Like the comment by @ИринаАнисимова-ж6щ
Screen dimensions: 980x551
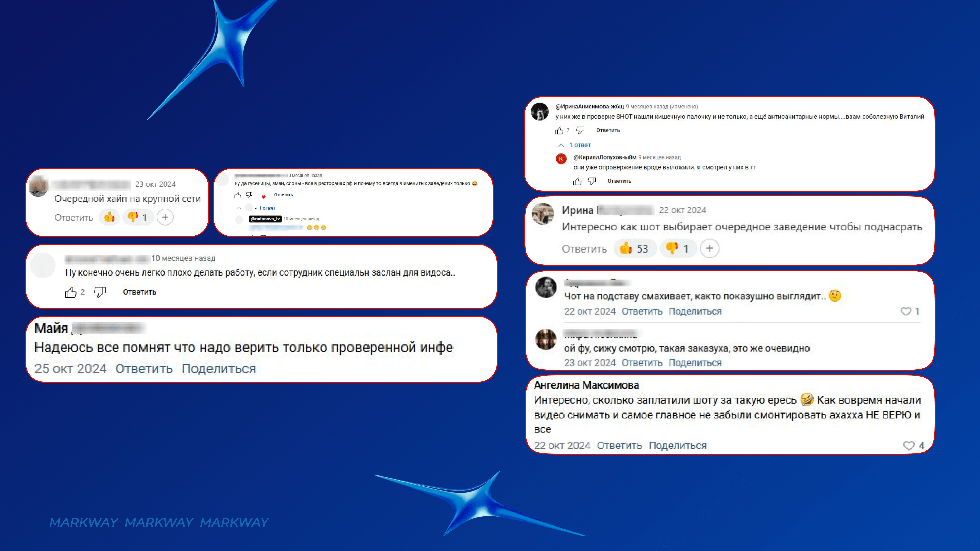click(x=559, y=130)
